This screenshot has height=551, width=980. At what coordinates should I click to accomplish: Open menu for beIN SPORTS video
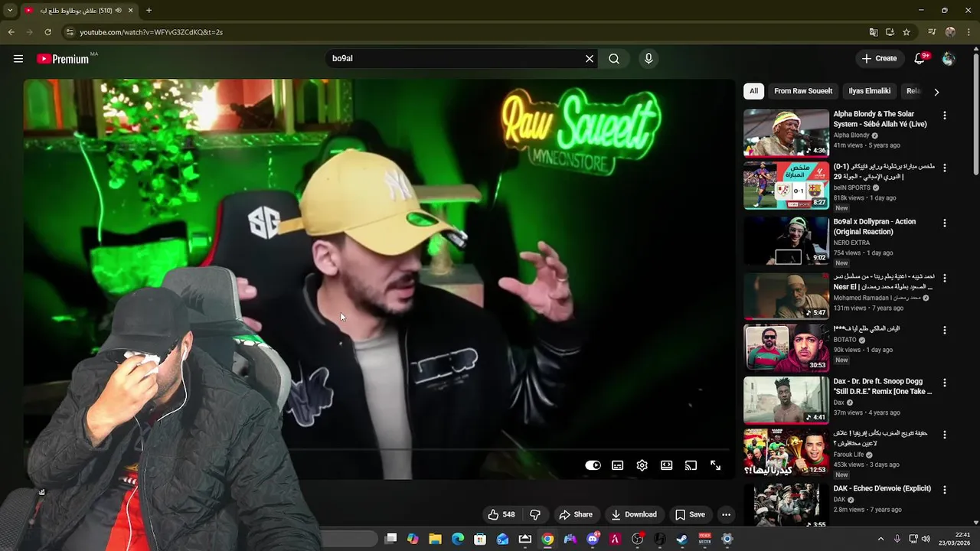[x=945, y=168]
